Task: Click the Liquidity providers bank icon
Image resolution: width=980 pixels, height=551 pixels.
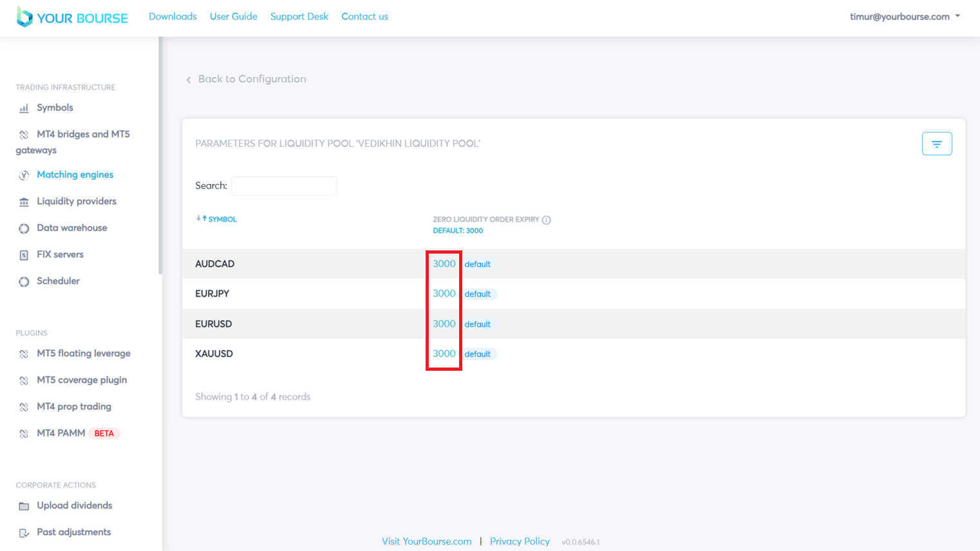Action: pyautogui.click(x=24, y=202)
